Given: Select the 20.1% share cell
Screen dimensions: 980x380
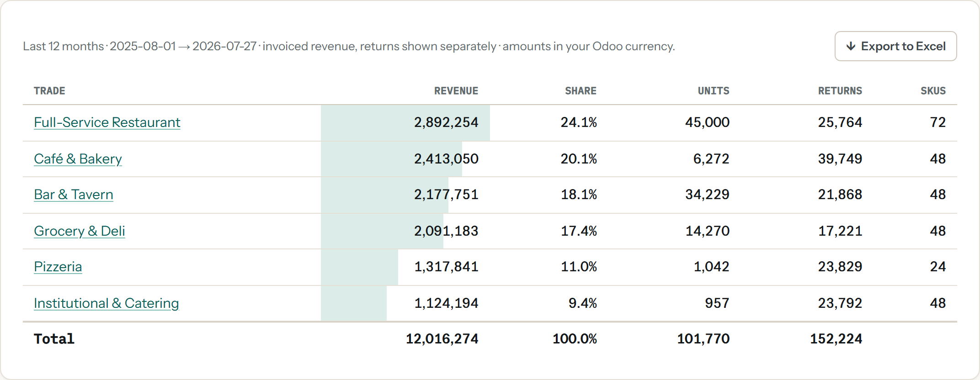Looking at the screenshot, I should tap(579, 159).
